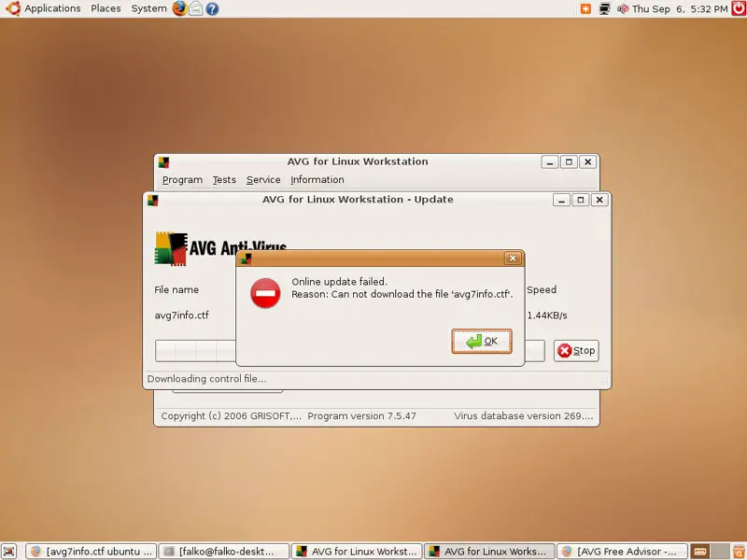Click the 'Copyright (c) 2006 GRISOFT' status text
Screen dimensions: 747x560
231,415
